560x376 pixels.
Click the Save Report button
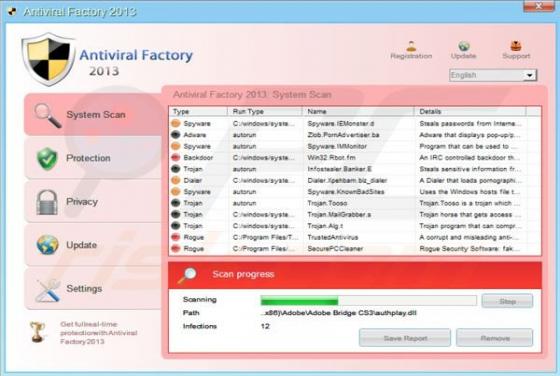tap(405, 338)
